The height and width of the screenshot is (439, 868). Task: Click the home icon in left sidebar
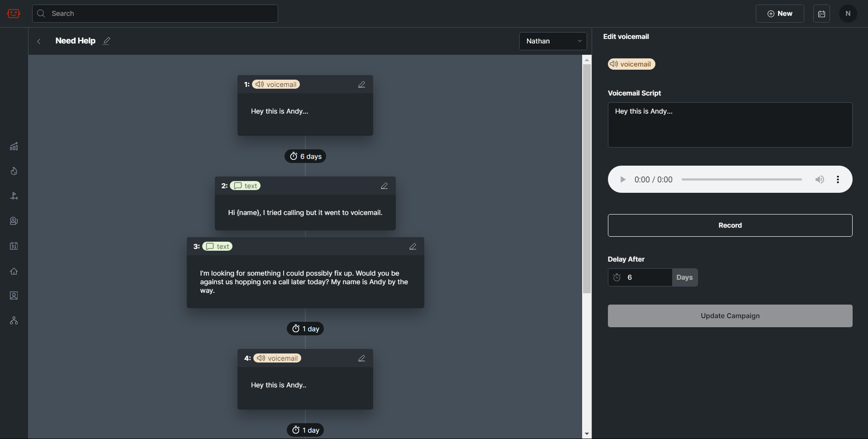[x=14, y=271]
